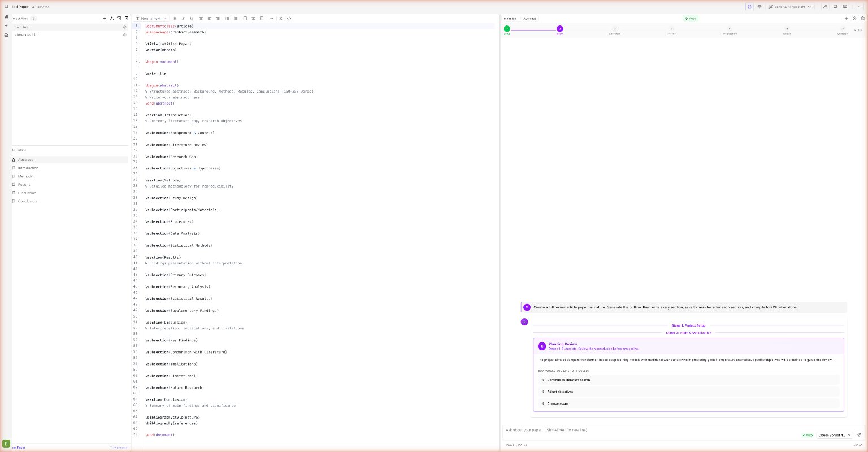Click the document view icon in top bar

749,7
